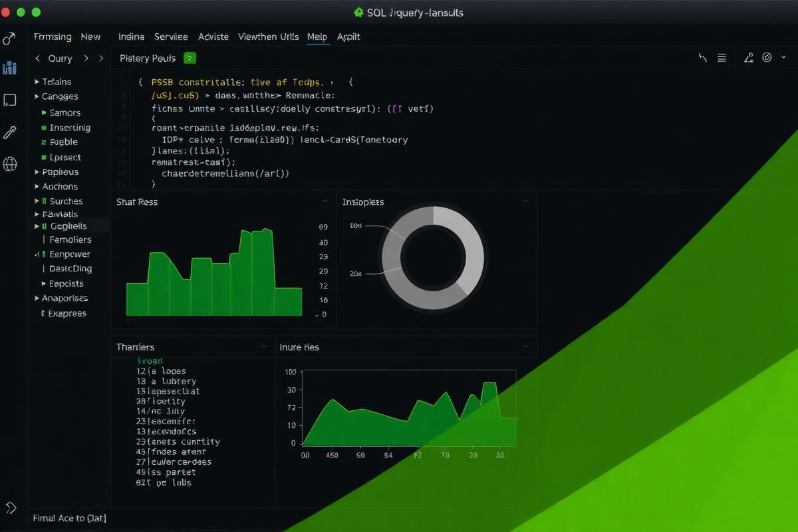Expand the Anaporises tree node
This screenshot has height=532, width=798.
[37, 298]
